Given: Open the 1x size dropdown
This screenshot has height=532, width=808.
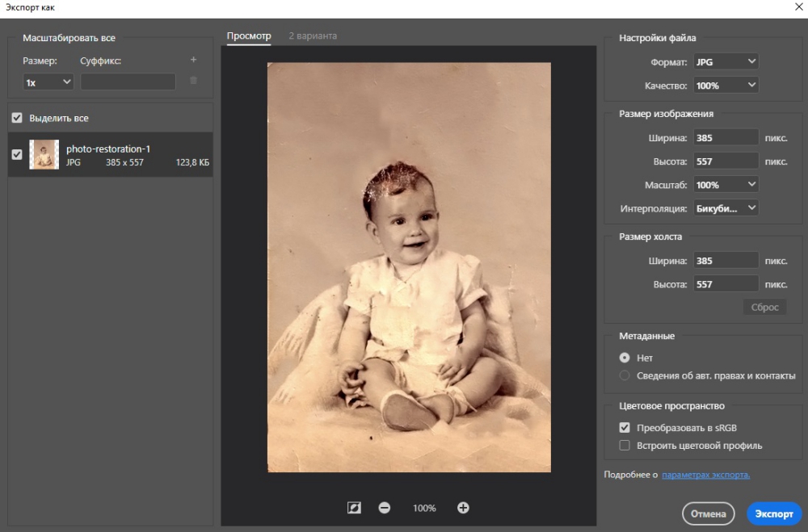Looking at the screenshot, I should tap(48, 82).
